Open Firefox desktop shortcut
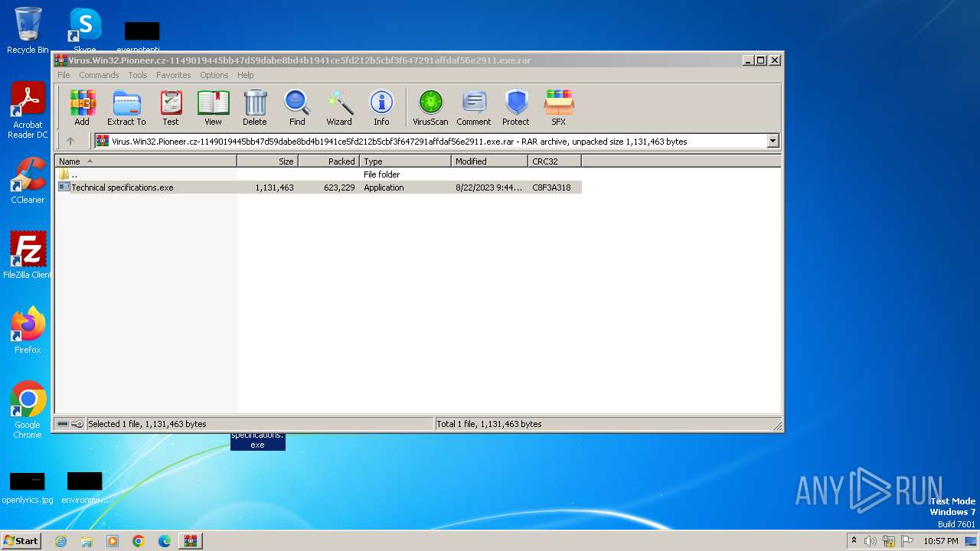 pos(28,331)
